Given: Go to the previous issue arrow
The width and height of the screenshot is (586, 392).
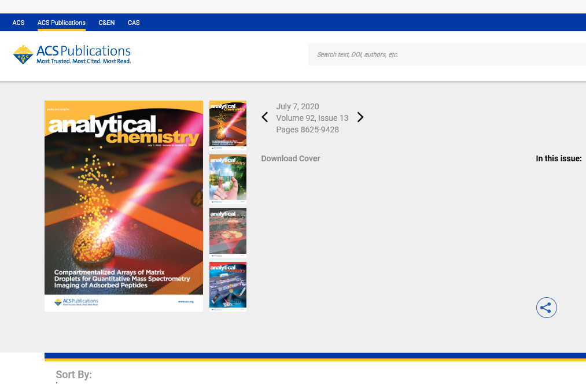Looking at the screenshot, I should pos(264,117).
